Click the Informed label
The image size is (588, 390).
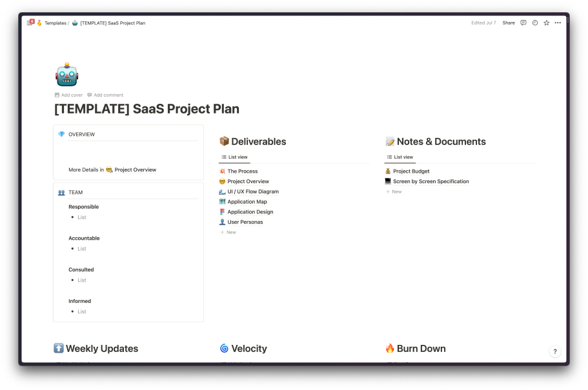coord(79,301)
